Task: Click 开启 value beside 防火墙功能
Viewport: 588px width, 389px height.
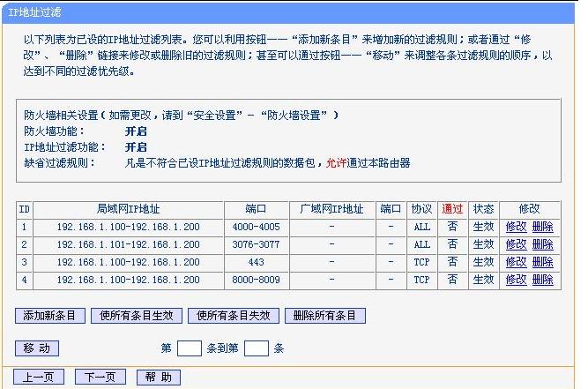Action: 136,131
